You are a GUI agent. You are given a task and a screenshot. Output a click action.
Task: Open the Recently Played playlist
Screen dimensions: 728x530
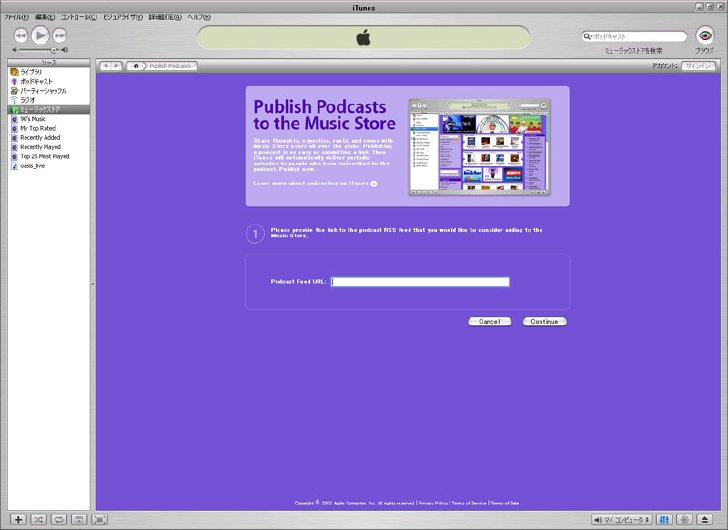[49, 147]
